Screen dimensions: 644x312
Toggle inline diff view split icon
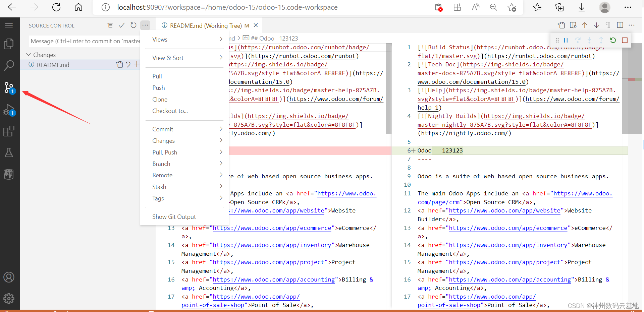(x=620, y=25)
